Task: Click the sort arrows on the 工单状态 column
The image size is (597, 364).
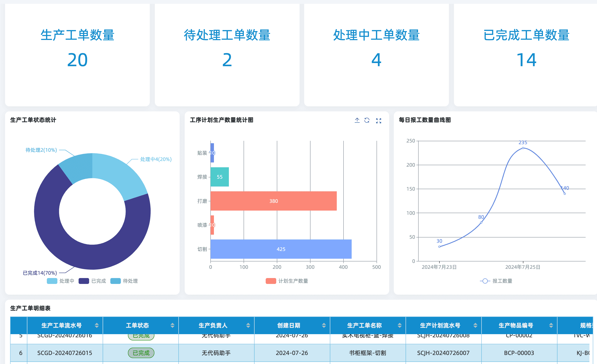Action: click(x=172, y=325)
